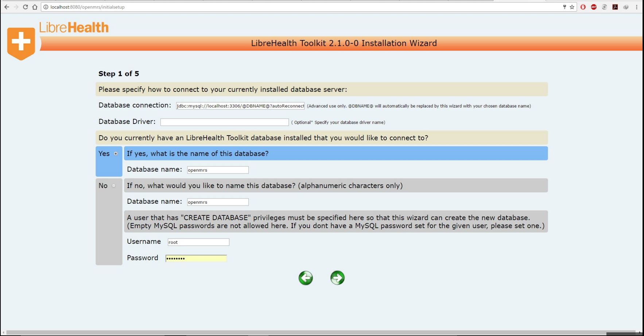Select the No radio button
The width and height of the screenshot is (644, 336).
tap(114, 186)
